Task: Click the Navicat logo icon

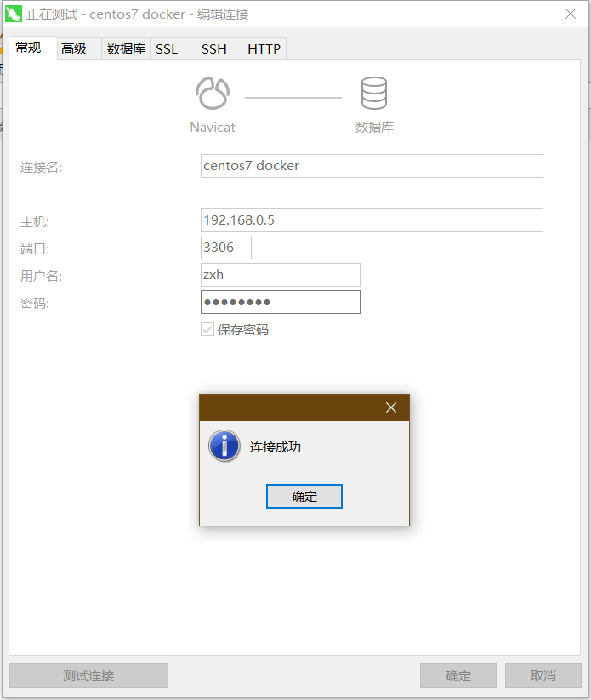Action: pyautogui.click(x=213, y=93)
